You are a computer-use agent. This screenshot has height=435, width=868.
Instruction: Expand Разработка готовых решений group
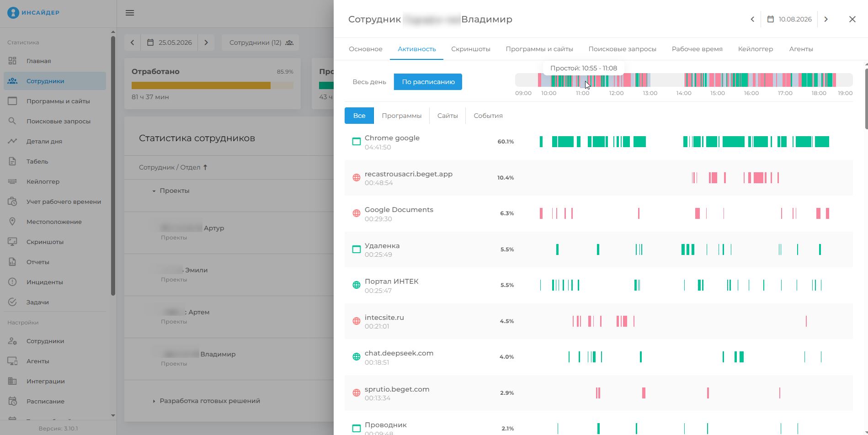coord(154,401)
